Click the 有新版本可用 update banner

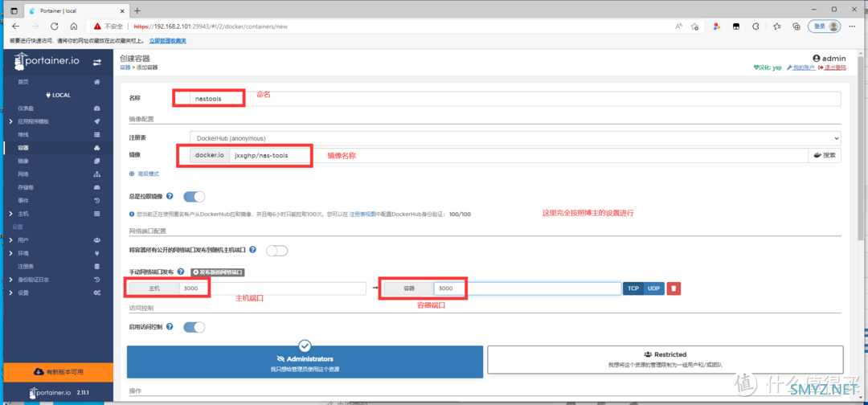[x=58, y=371]
